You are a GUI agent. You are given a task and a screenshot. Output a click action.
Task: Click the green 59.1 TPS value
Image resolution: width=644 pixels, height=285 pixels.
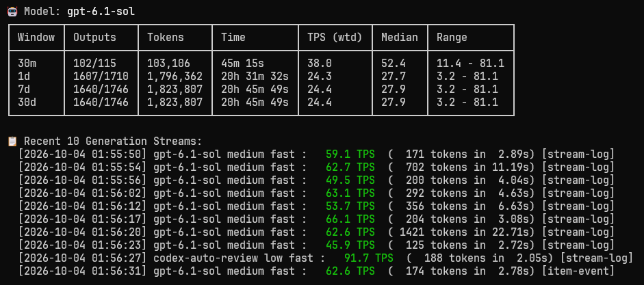click(x=350, y=154)
